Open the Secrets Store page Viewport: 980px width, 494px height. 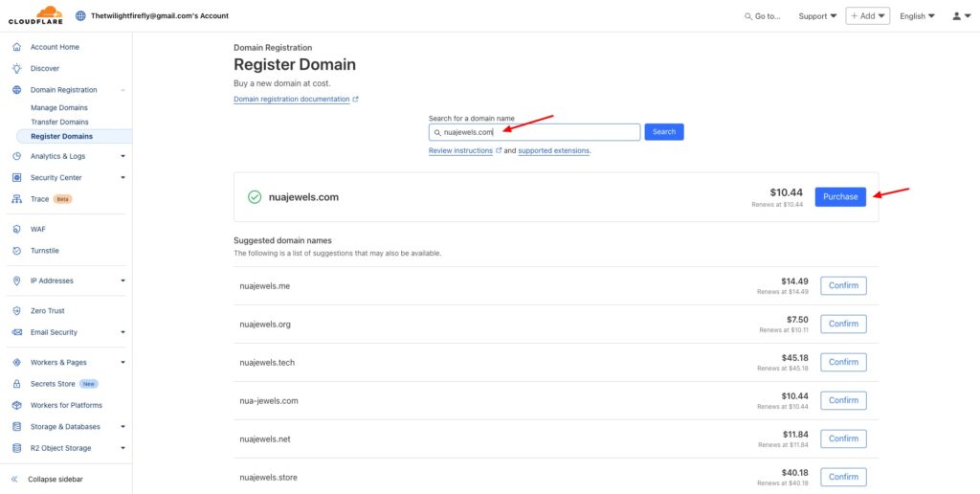point(53,384)
